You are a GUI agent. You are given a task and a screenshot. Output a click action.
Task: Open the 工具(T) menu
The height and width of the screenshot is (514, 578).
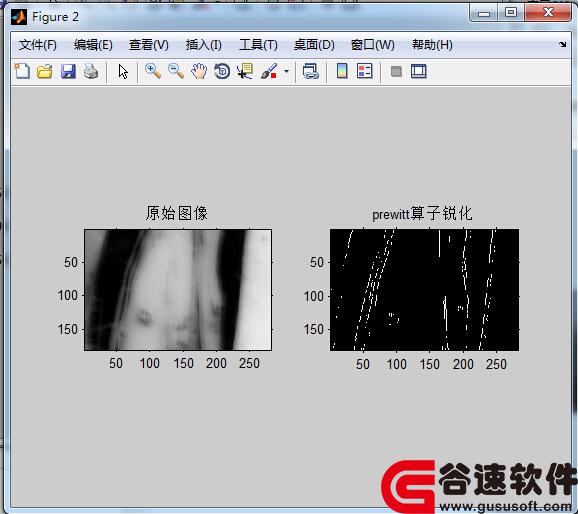pyautogui.click(x=258, y=45)
